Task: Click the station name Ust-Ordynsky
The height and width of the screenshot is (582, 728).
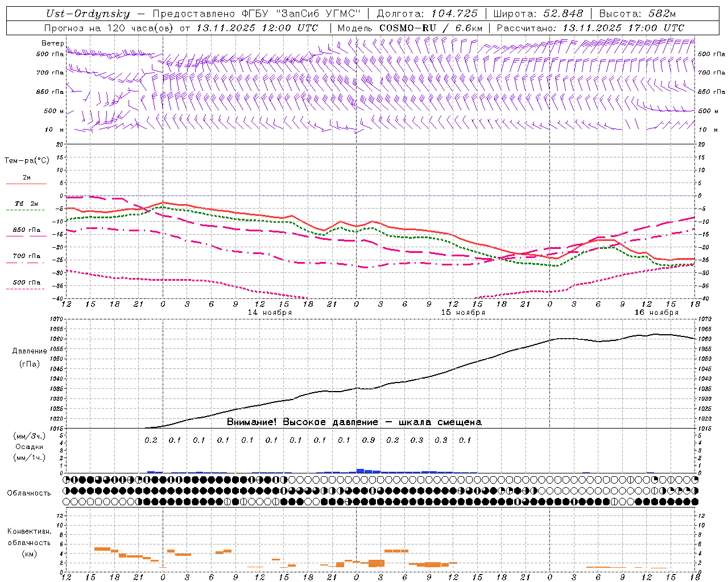Action: (88, 14)
